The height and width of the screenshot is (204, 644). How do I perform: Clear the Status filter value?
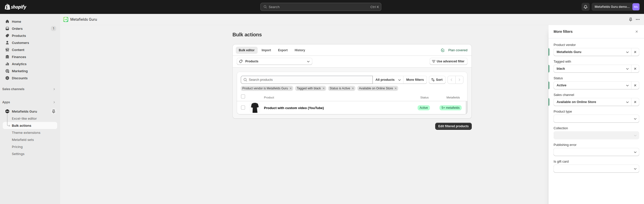coord(635,85)
